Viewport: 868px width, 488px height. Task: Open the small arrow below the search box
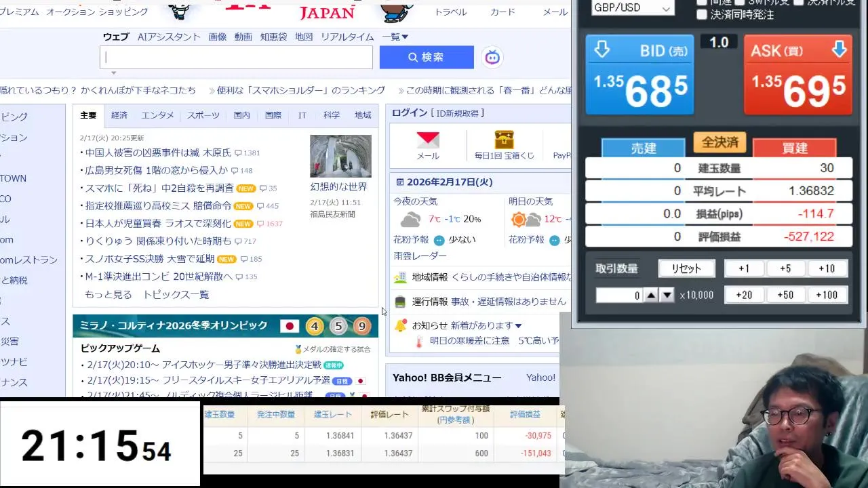pos(114,73)
